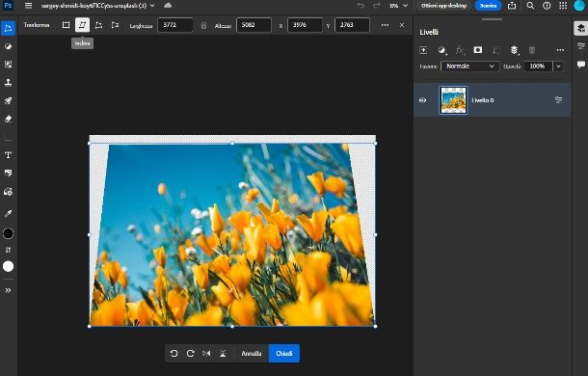This screenshot has width=588, height=376.
Task: Select the object selection tool
Action: (x=8, y=65)
